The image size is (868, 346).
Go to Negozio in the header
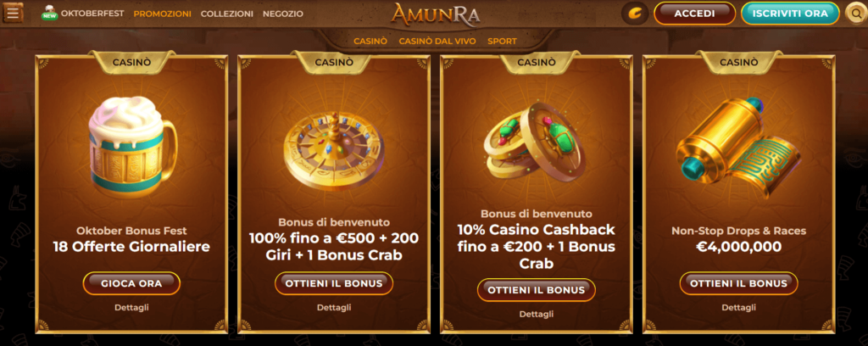point(283,14)
